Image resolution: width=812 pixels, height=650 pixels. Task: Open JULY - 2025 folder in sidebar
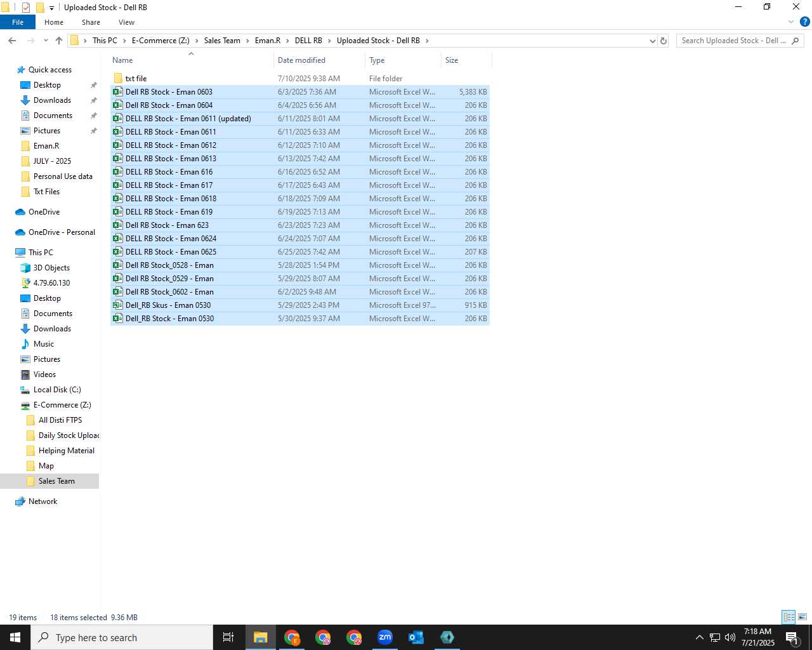tap(52, 161)
